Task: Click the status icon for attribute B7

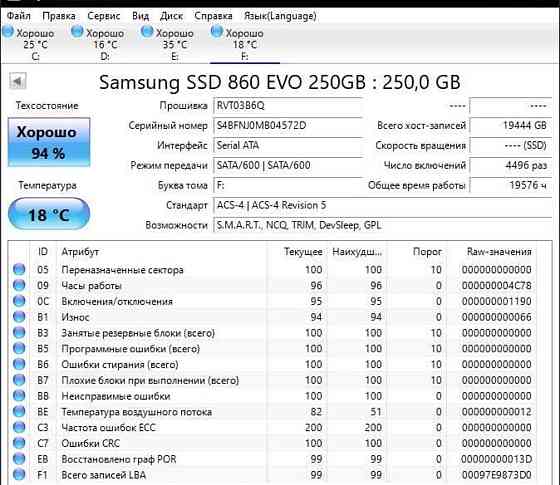Action: click(19, 380)
